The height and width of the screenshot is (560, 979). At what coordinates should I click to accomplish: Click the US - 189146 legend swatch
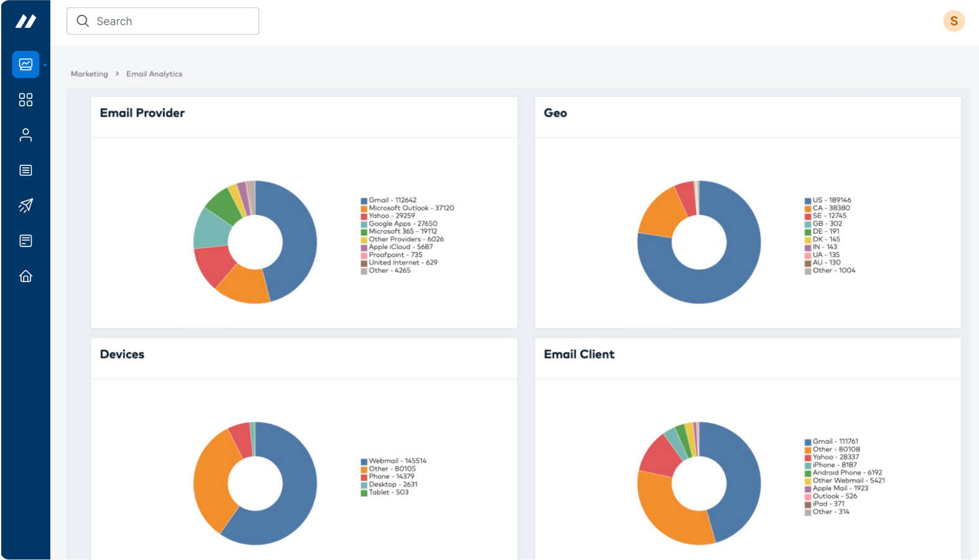[808, 201]
